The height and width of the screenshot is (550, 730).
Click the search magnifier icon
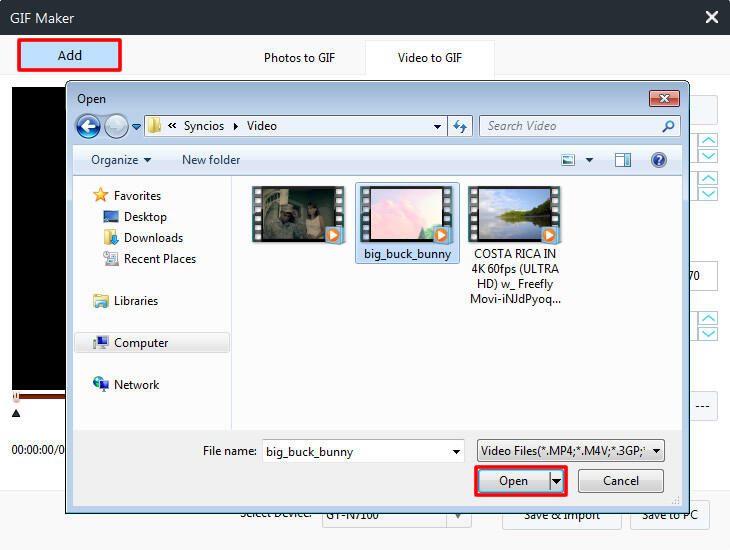(x=668, y=127)
